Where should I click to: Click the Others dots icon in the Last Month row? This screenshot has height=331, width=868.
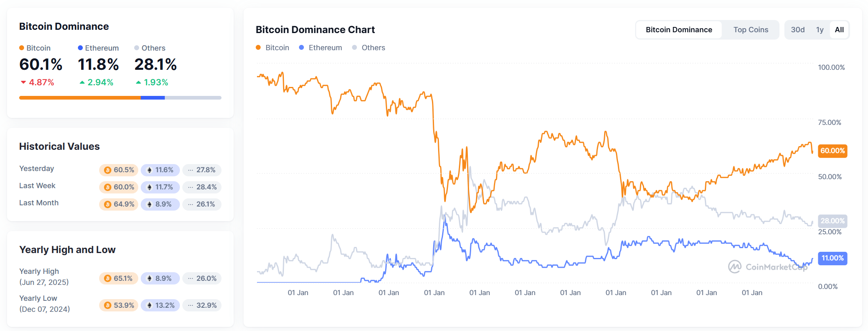tap(190, 204)
